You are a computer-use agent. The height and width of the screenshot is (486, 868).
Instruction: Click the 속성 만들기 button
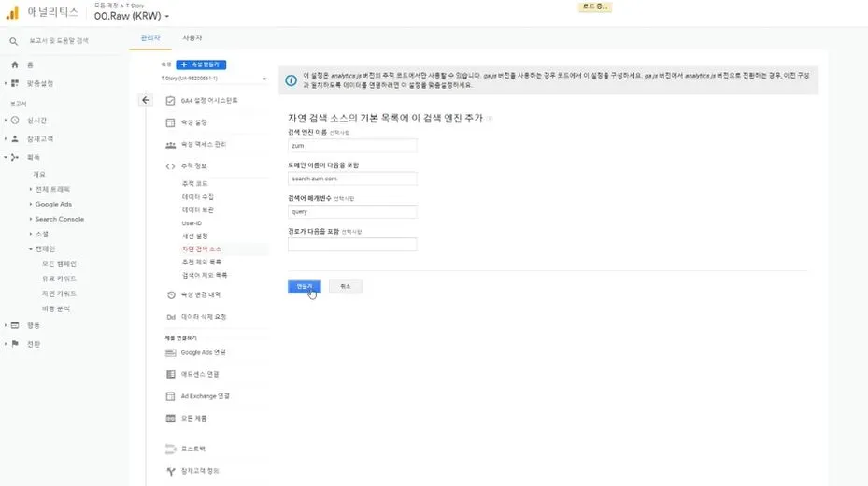tap(201, 64)
